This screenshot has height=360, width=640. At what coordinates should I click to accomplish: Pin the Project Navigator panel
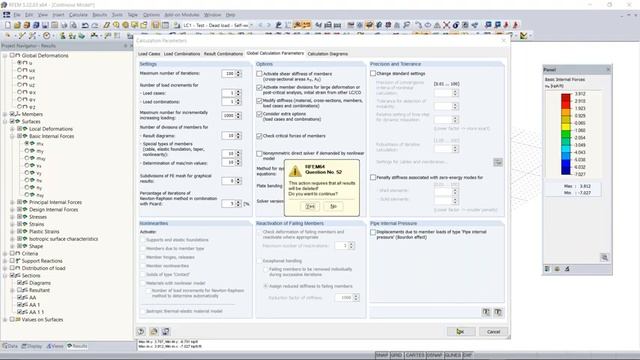click(125, 46)
